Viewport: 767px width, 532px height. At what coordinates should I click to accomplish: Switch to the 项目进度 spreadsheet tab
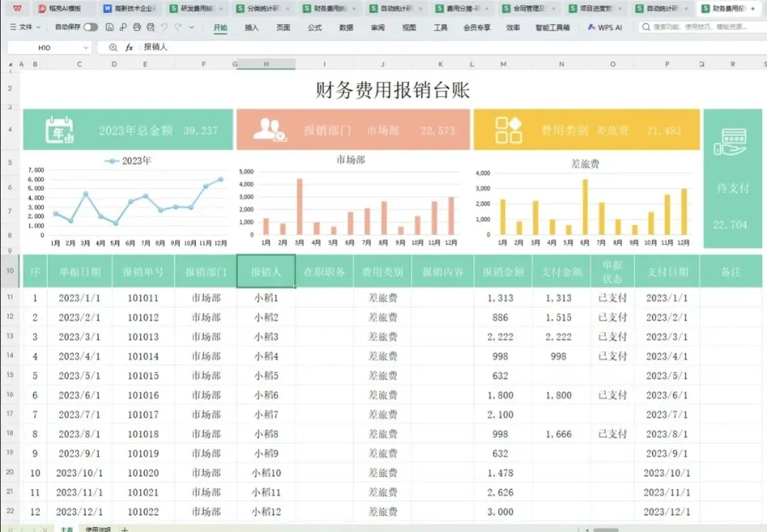595,9
